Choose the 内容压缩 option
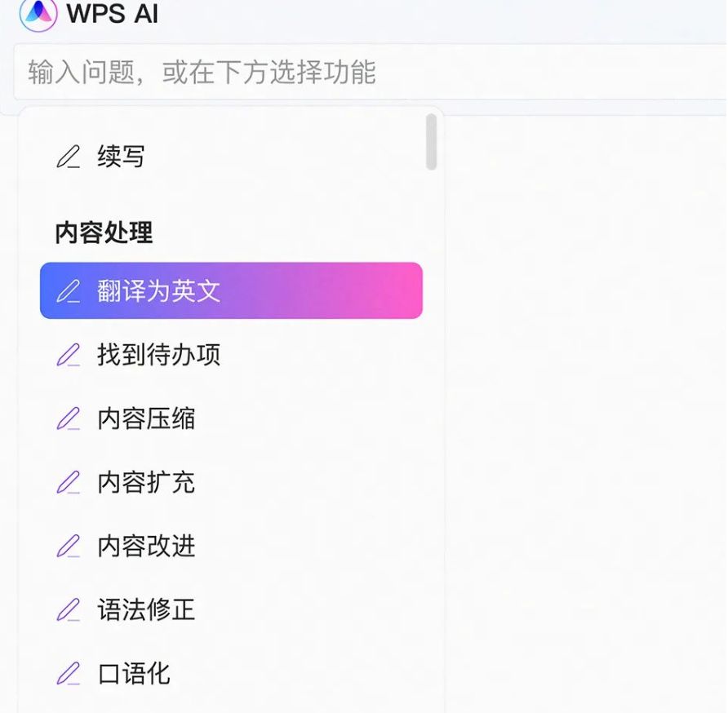Viewport: 728px width, 713px height. click(x=146, y=418)
